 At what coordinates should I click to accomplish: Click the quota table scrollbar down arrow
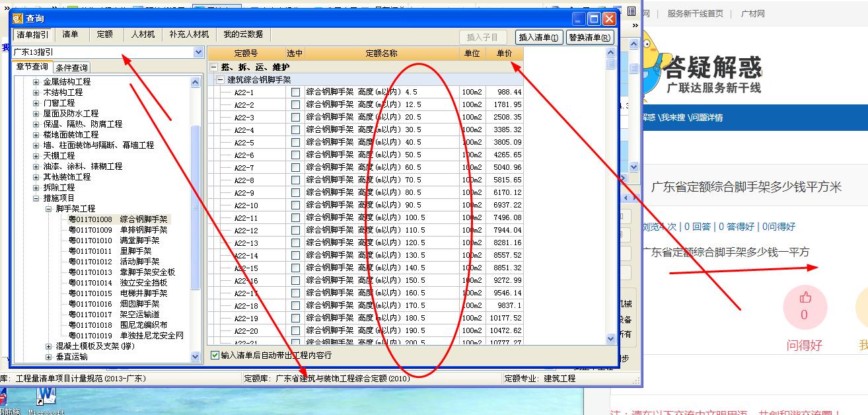click(x=611, y=338)
